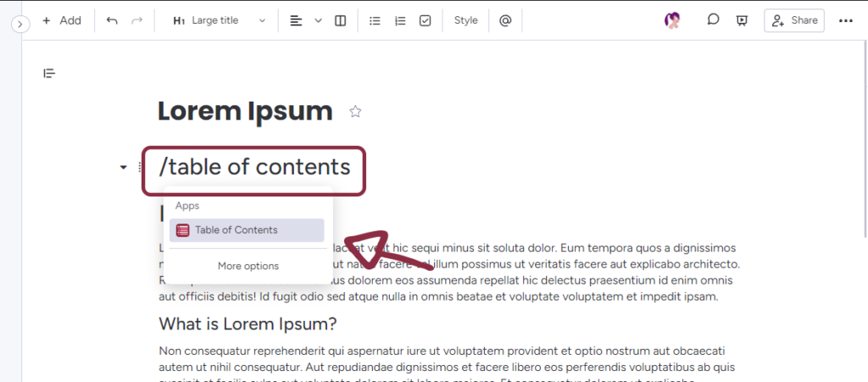Open the Style formatting options
Screen dimensions: 868x382
[465, 20]
